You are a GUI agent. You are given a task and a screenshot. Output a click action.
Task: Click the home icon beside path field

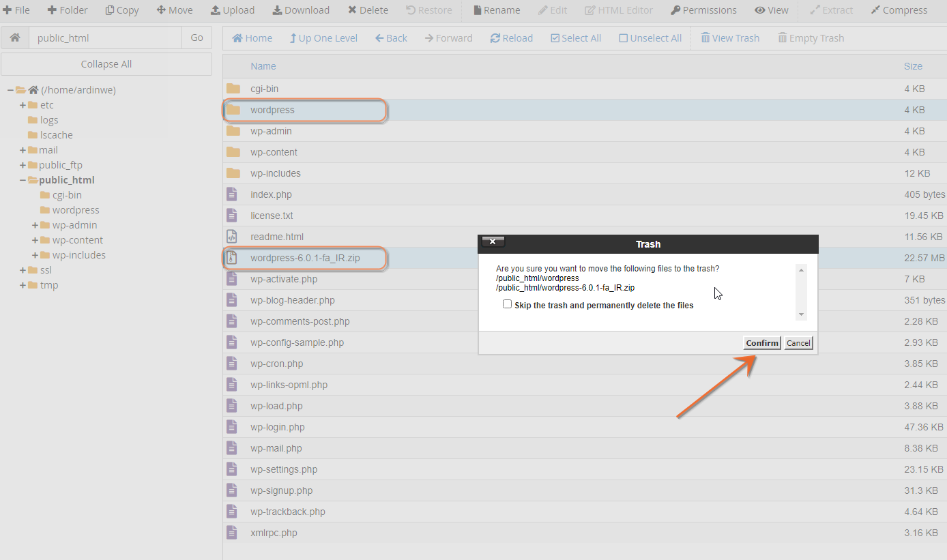pos(15,38)
